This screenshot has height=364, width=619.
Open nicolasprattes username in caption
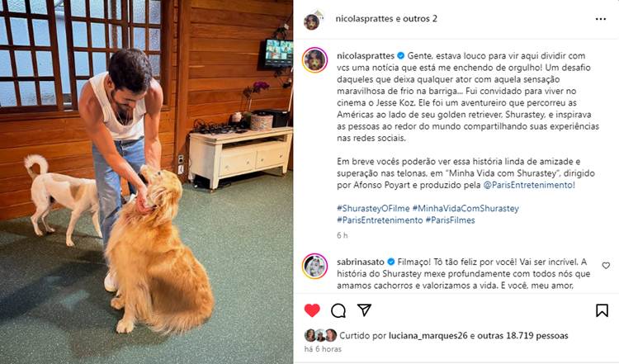pyautogui.click(x=366, y=55)
